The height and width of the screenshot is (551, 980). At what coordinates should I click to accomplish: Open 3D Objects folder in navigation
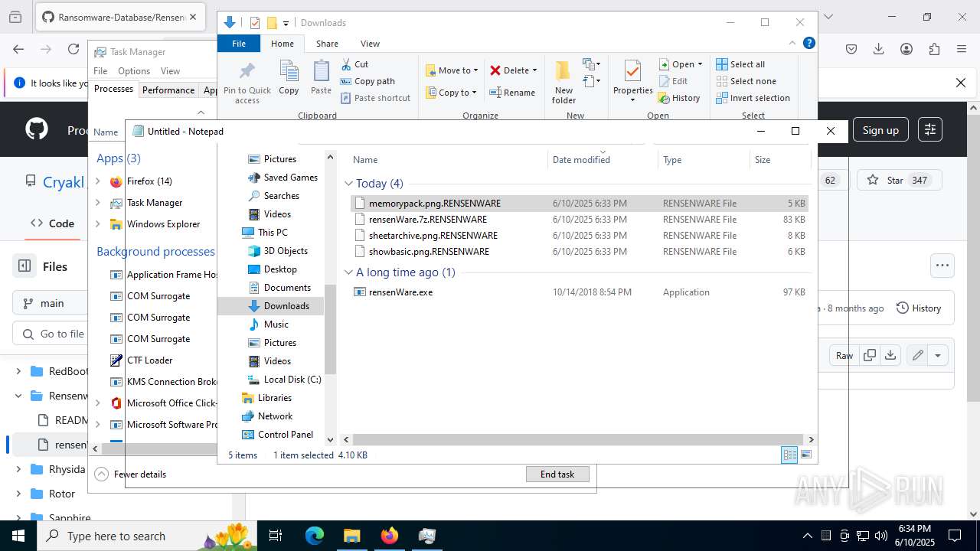tap(286, 251)
